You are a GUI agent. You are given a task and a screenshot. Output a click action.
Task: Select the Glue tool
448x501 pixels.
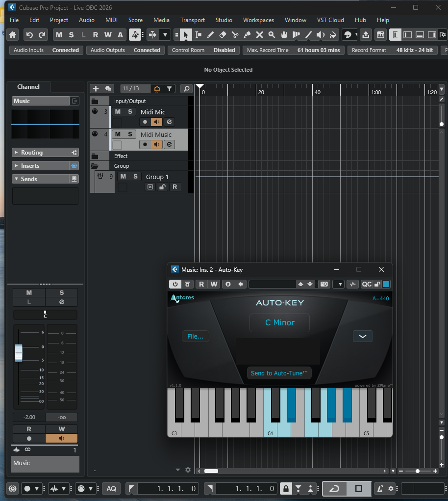pyautogui.click(x=248, y=35)
